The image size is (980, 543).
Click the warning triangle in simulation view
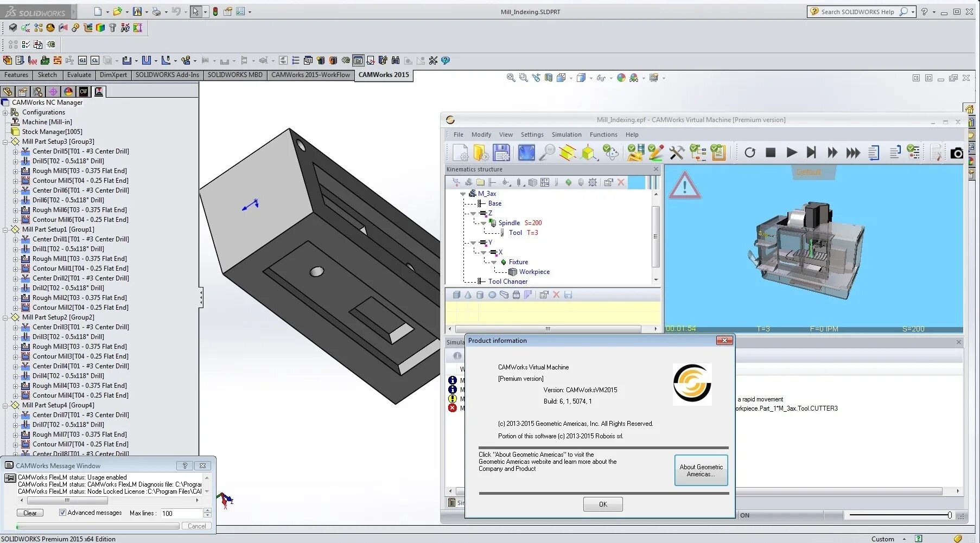pyautogui.click(x=685, y=186)
